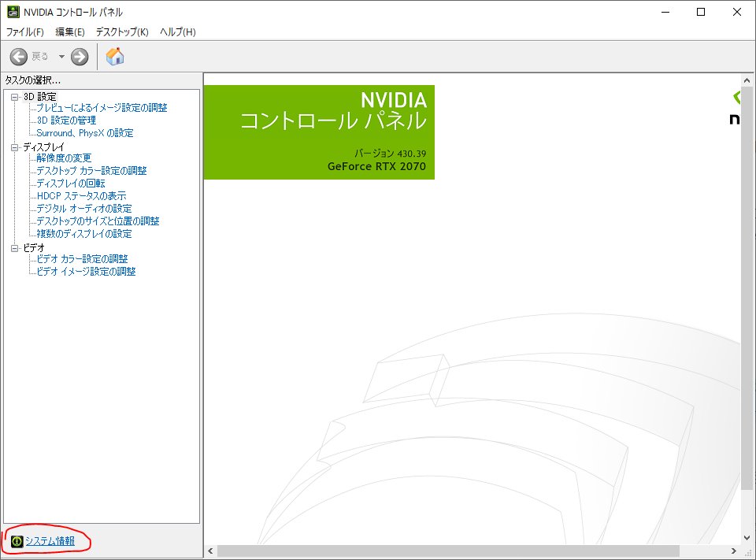756x560 pixels.
Task: Close the NVIDIA control panel window
Action: [x=737, y=12]
